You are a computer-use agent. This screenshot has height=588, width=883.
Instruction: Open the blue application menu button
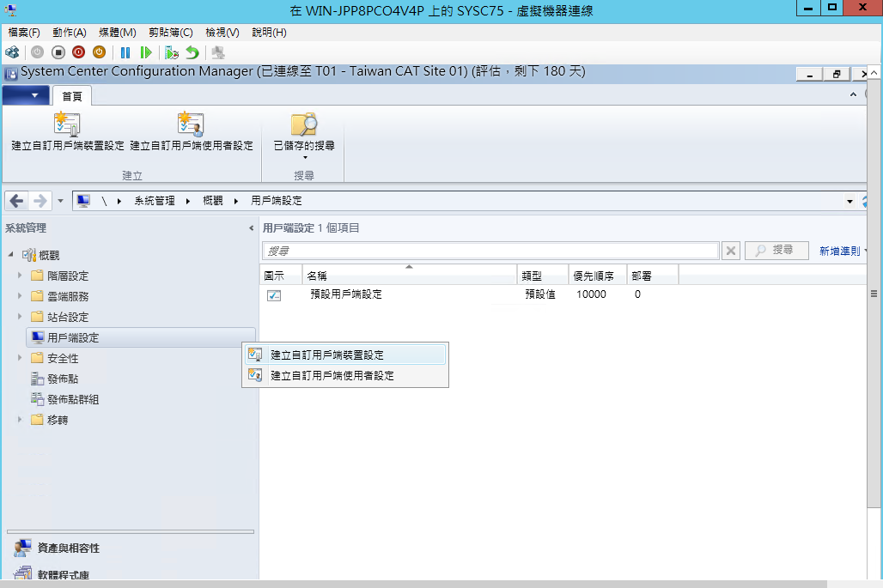[x=26, y=95]
